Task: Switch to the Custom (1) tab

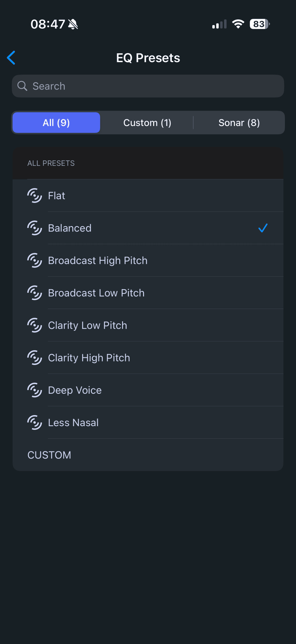Action: coord(147,123)
